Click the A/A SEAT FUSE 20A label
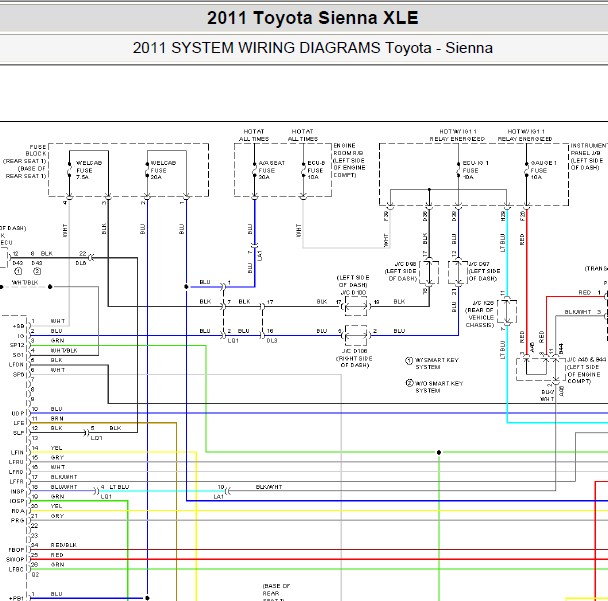The image size is (608, 601). point(271,170)
